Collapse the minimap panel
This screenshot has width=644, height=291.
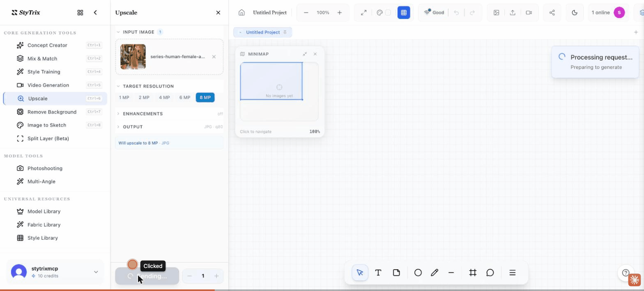[305, 54]
